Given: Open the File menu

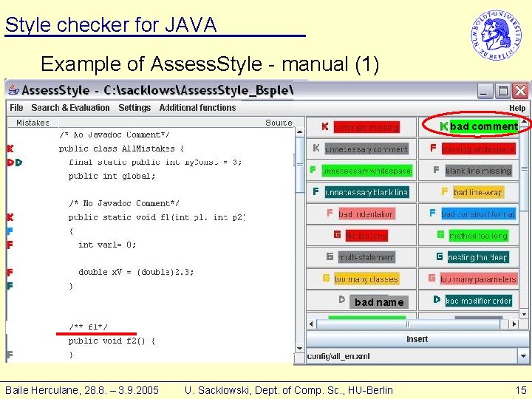Looking at the screenshot, I should click(16, 108).
